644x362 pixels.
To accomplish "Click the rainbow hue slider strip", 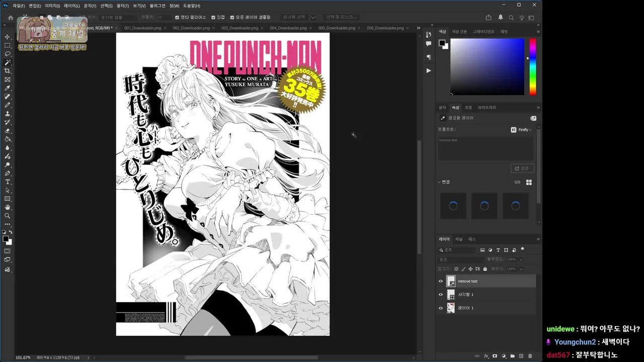I will 532,67.
